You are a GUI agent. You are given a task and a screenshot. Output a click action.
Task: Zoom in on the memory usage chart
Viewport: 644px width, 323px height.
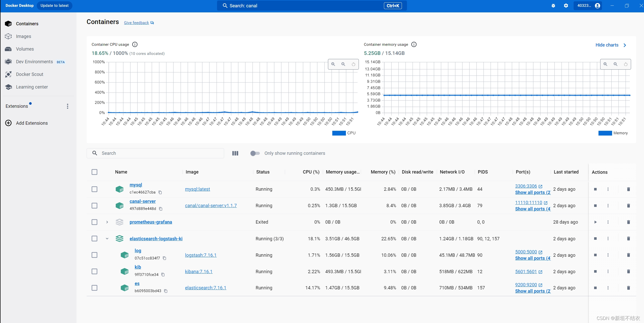pyautogui.click(x=606, y=64)
